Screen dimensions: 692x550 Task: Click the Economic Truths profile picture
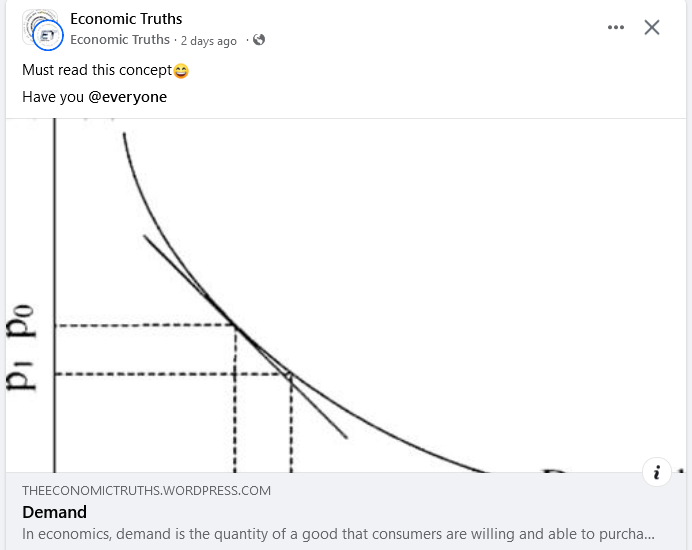[x=35, y=22]
